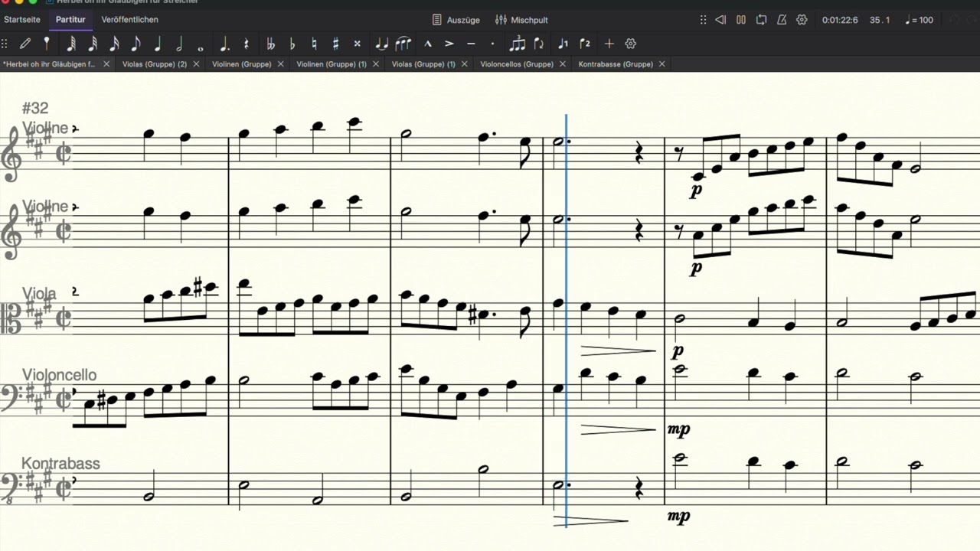Select the 64th note duration
980x551 pixels.
[x=71, y=44]
